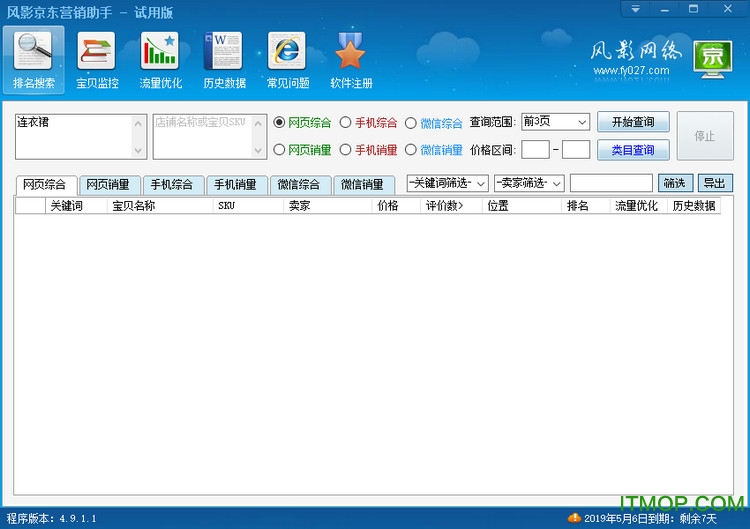This screenshot has height=529, width=750.
Task: Select the 微信综合 radio button
Action: (x=411, y=123)
